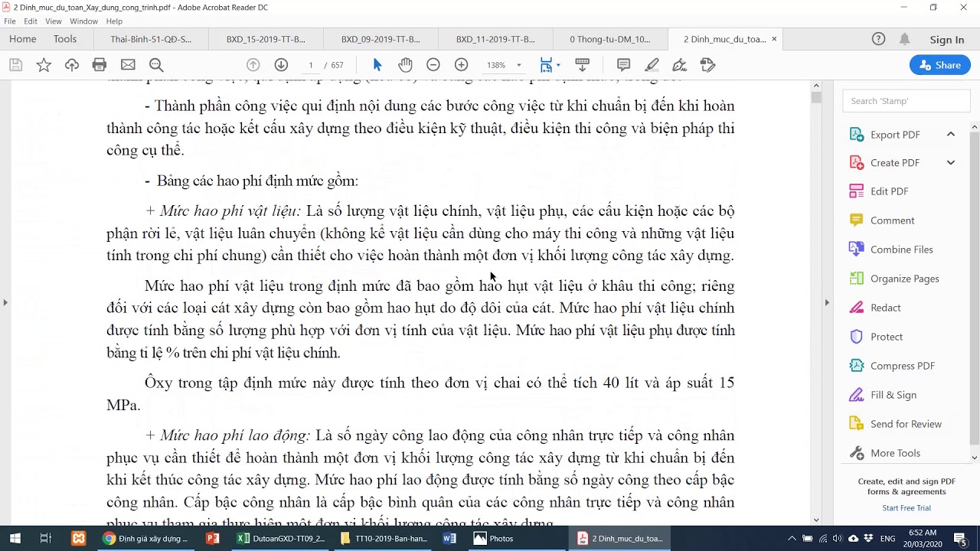
Task: Upload file to cloud icon
Action: pyautogui.click(x=72, y=65)
